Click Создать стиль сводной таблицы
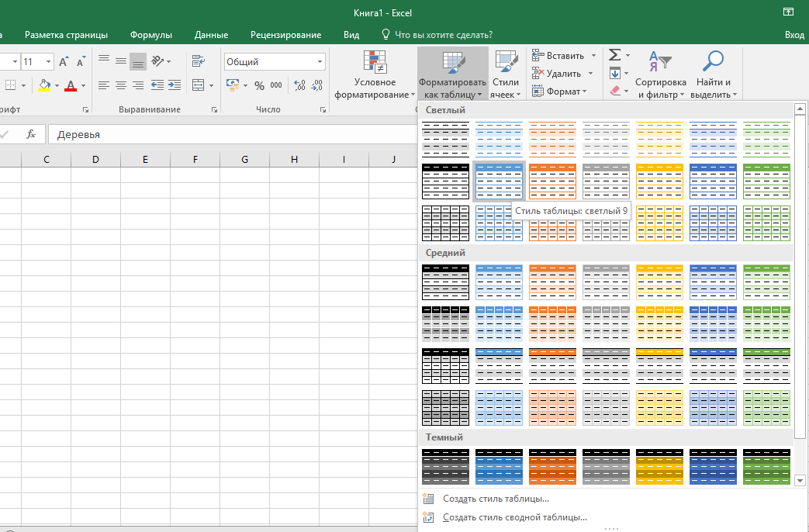Viewport: 809px width, 532px height. pos(514,517)
